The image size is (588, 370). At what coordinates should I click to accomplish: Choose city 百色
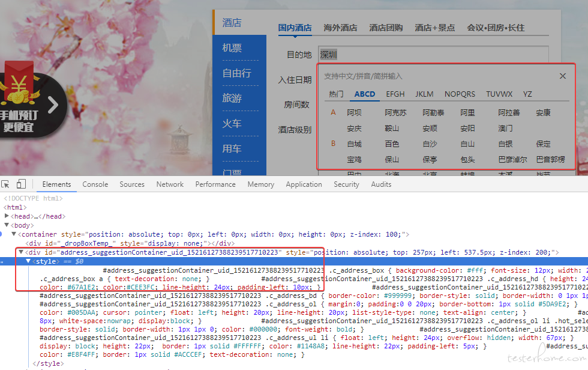click(392, 144)
